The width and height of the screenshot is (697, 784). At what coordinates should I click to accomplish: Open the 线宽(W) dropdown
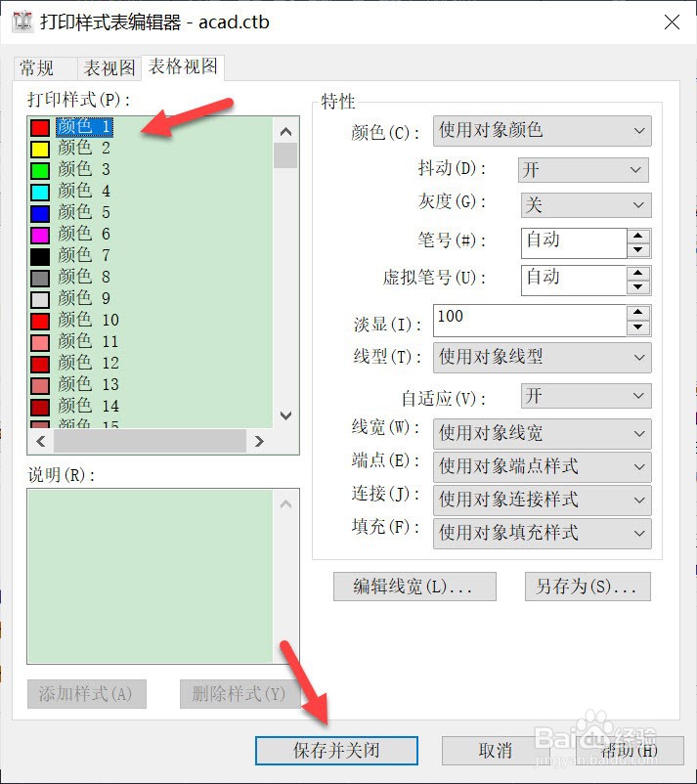542,433
